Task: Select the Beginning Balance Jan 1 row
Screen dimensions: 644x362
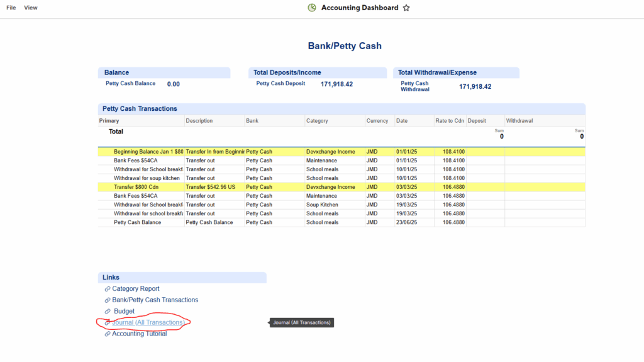Action: [148, 152]
